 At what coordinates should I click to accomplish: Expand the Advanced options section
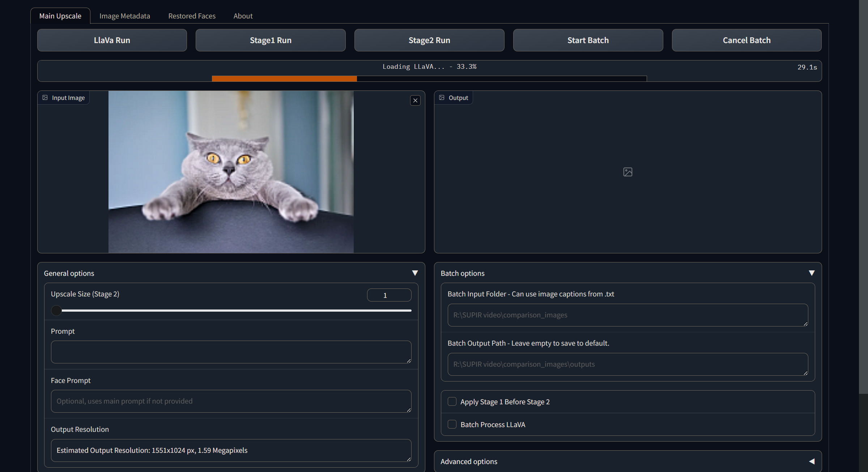pos(812,461)
